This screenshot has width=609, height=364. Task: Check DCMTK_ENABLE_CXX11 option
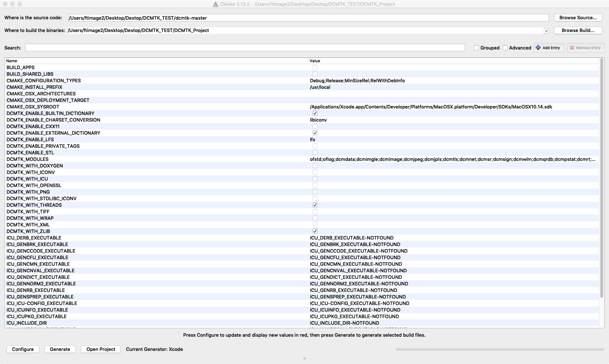pyautogui.click(x=315, y=126)
